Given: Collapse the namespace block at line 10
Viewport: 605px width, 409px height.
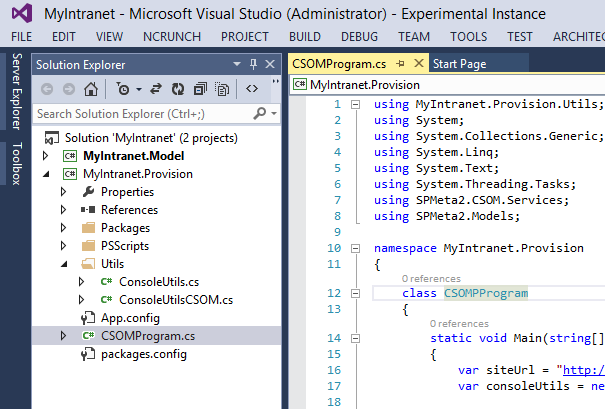Looking at the screenshot, I should coord(355,248).
